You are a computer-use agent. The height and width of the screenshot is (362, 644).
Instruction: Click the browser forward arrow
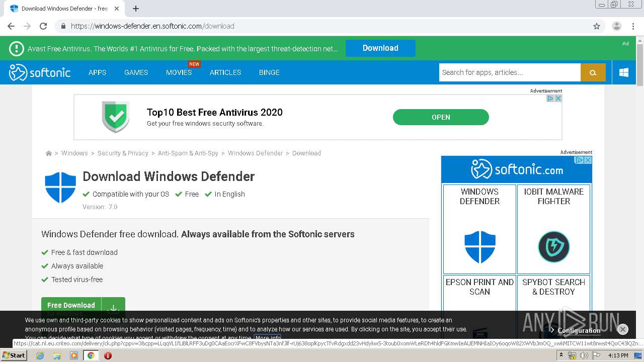27,26
